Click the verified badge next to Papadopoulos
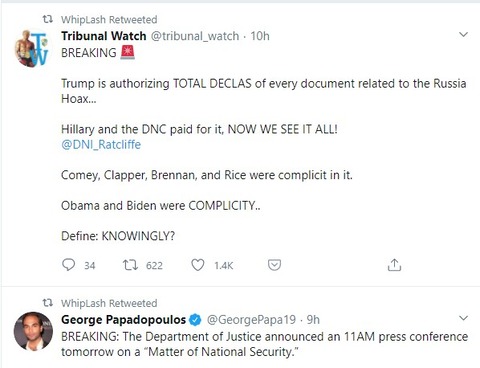This screenshot has height=368, width=480. [x=195, y=320]
